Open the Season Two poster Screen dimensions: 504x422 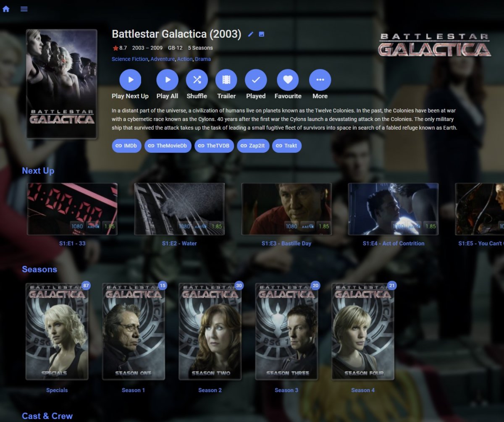pos(210,331)
